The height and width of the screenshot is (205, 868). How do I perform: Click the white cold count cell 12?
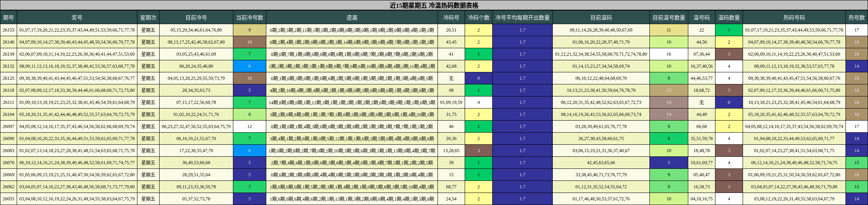pyautogui.click(x=250, y=126)
